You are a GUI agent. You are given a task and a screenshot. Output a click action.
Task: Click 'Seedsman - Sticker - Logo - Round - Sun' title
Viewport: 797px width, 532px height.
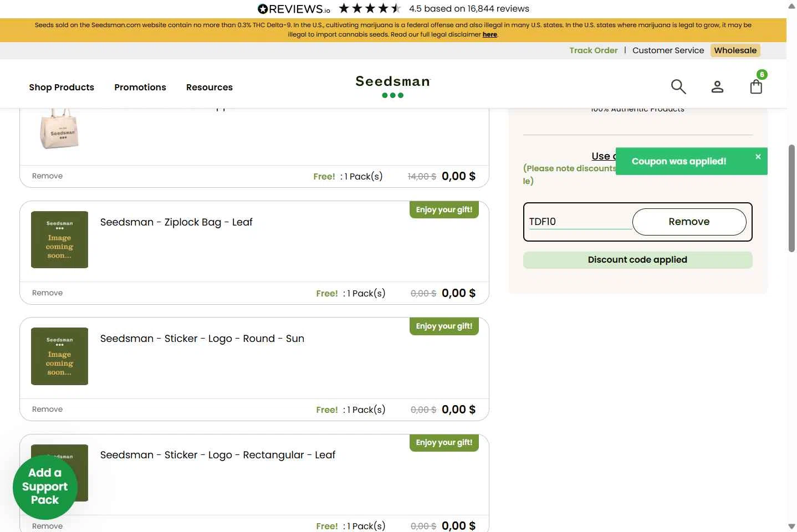click(x=202, y=339)
